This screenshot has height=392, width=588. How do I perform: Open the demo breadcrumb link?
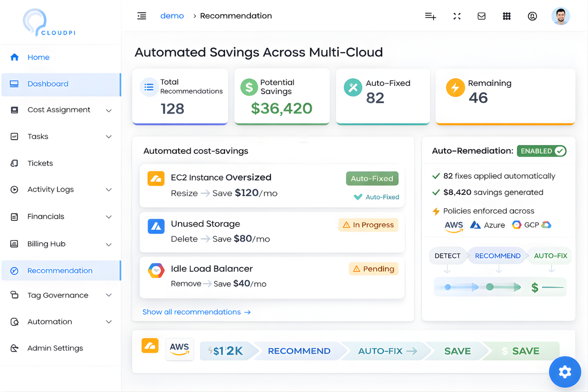click(172, 15)
